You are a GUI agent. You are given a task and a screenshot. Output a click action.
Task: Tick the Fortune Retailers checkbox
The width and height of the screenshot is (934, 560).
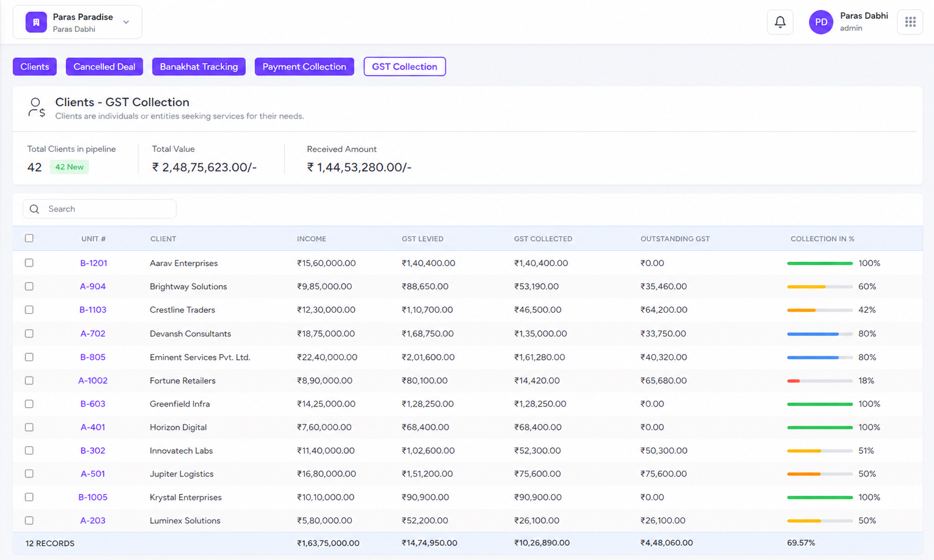pos(29,381)
